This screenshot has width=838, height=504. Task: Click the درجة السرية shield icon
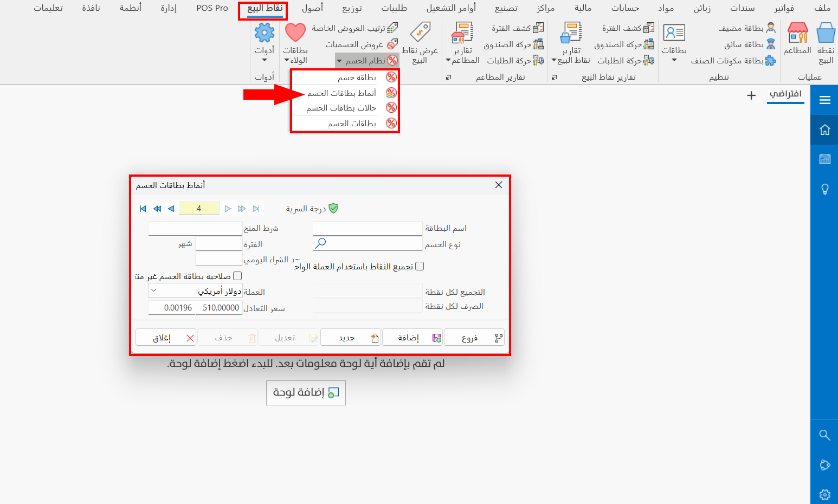(x=333, y=208)
